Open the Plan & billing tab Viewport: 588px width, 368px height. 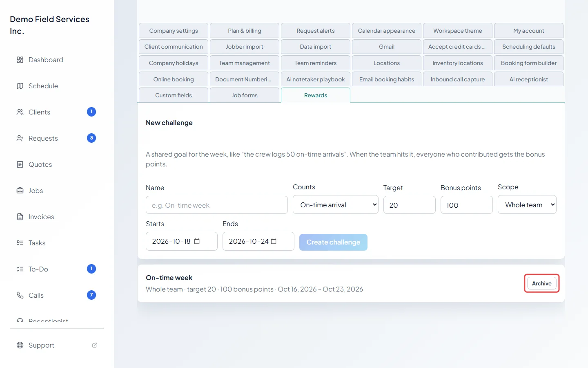245,31
